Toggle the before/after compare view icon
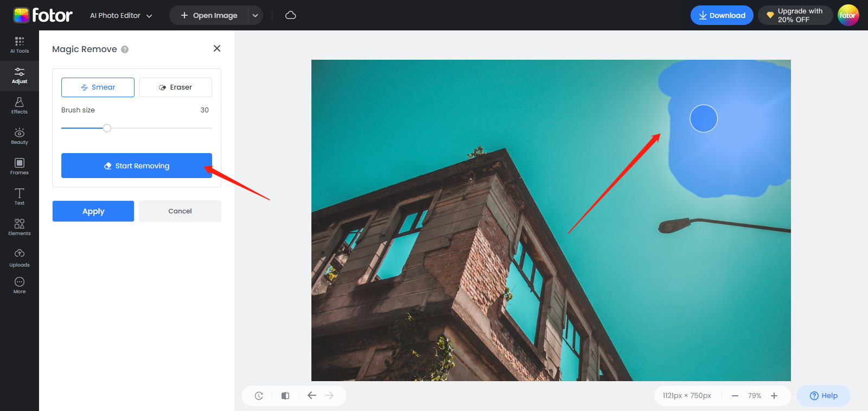 (x=285, y=396)
